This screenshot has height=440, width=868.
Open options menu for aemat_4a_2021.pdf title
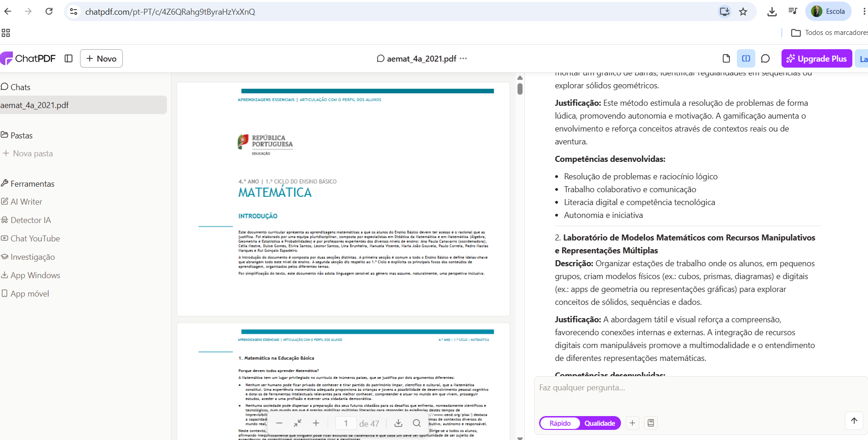(463, 58)
